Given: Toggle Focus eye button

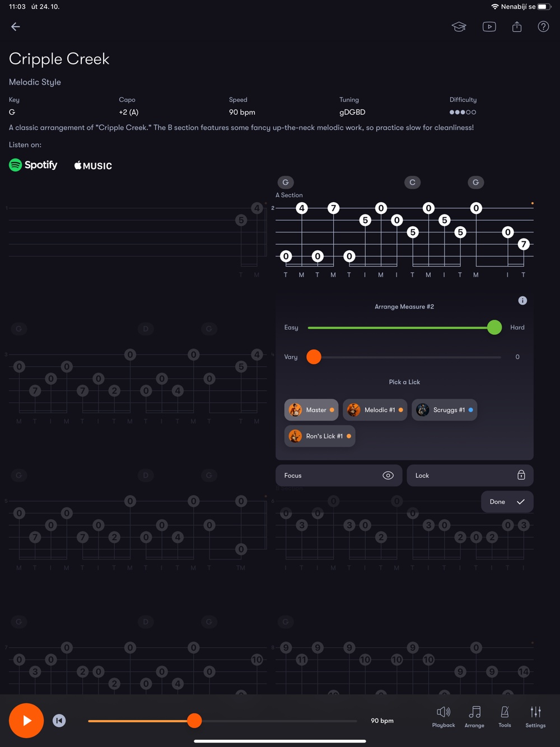Looking at the screenshot, I should [x=339, y=475].
